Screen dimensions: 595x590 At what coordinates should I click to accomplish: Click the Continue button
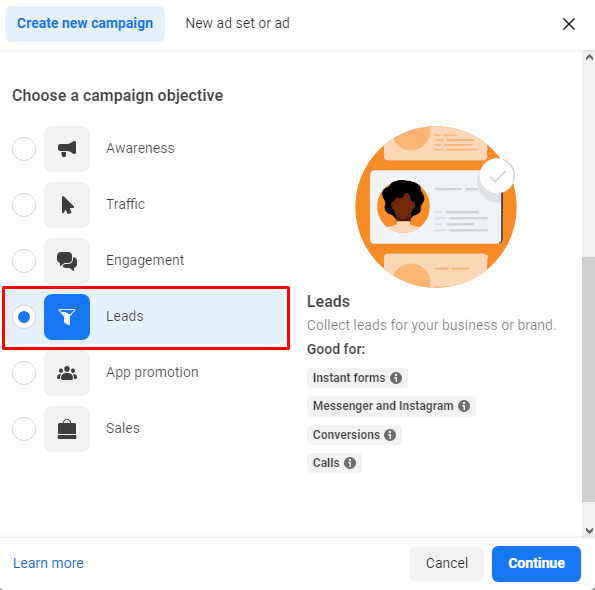coord(536,563)
